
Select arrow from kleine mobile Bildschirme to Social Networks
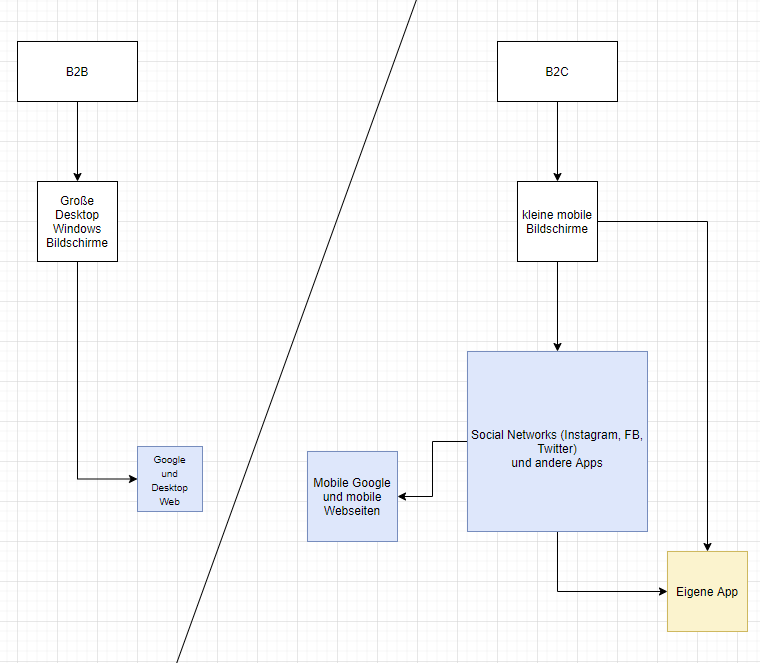click(x=557, y=305)
